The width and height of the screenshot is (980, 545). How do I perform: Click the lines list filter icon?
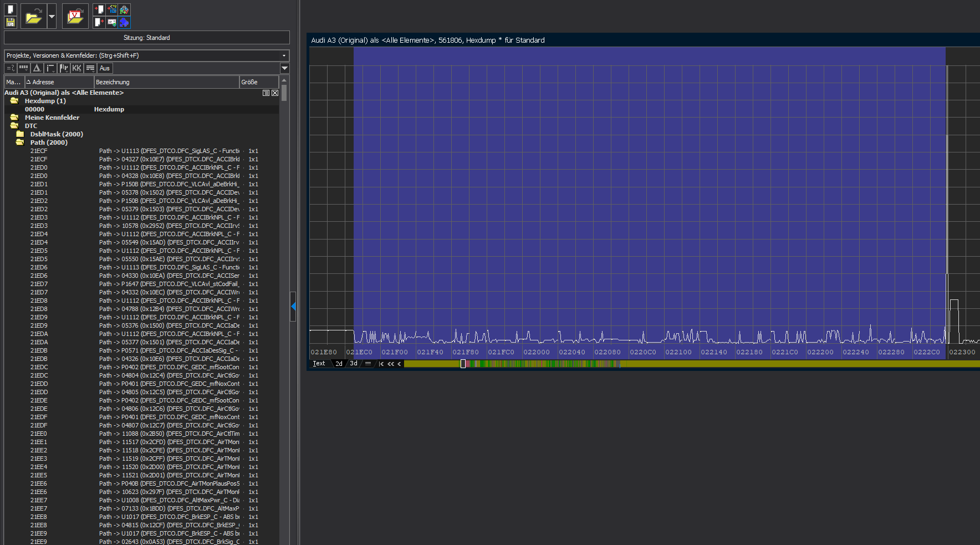(x=90, y=68)
